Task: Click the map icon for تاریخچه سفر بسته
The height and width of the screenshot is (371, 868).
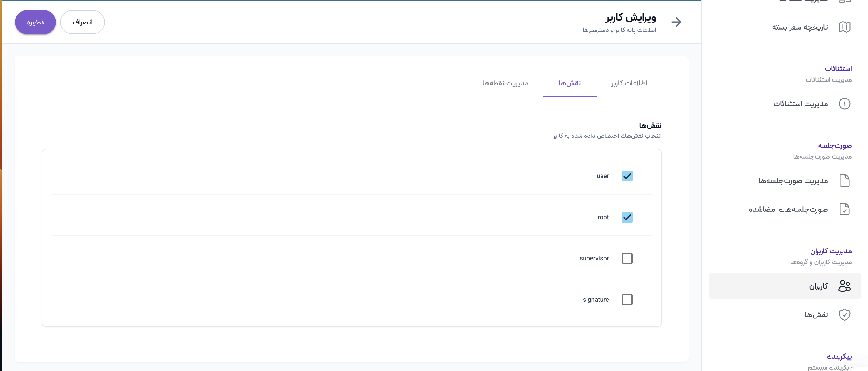Action: click(844, 27)
